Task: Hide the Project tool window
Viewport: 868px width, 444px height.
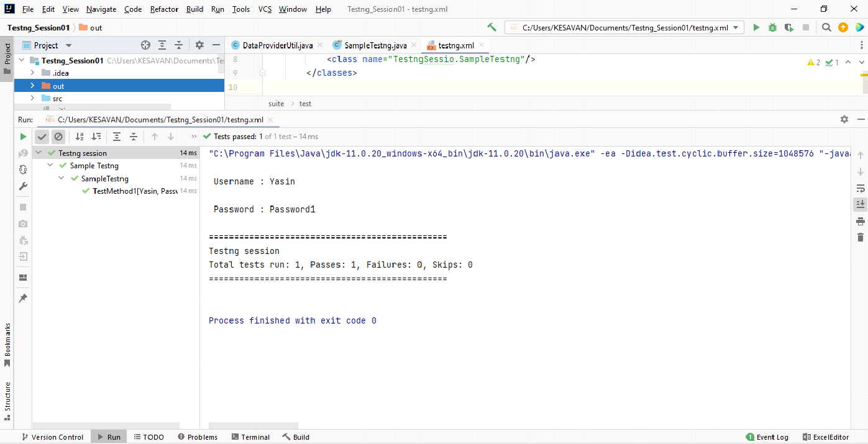Action: click(x=216, y=45)
